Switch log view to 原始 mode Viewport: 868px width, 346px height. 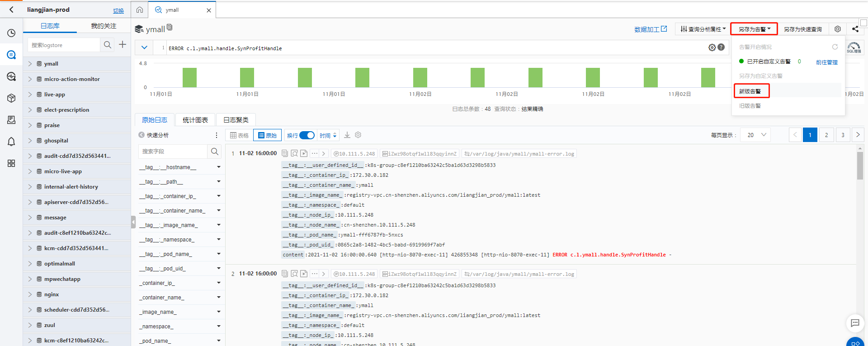[267, 135]
